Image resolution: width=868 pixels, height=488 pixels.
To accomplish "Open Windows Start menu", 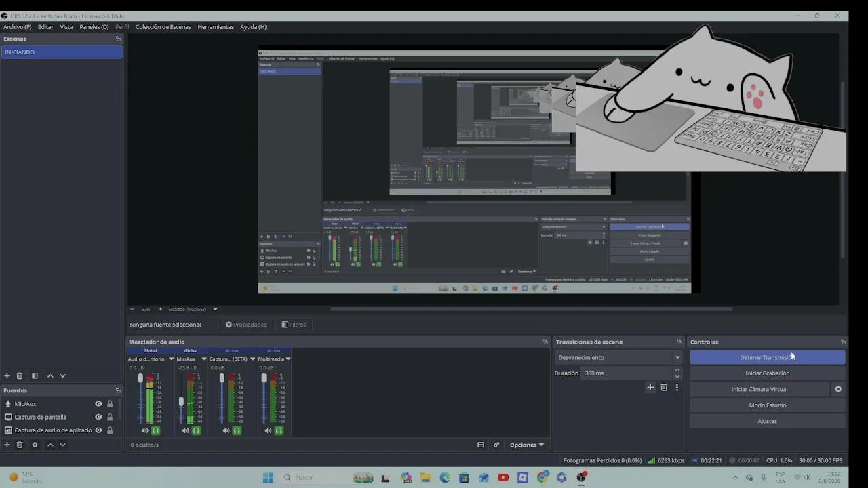I will click(268, 477).
